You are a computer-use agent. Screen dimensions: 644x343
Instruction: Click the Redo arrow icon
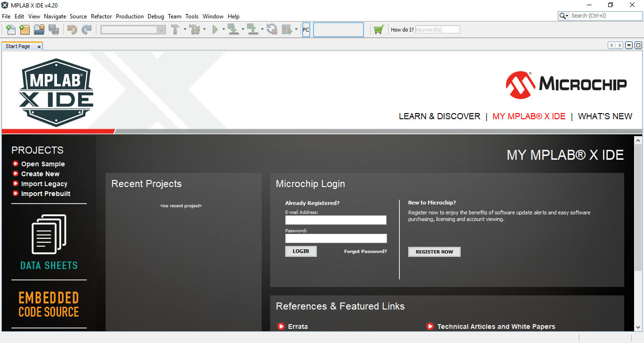pos(86,30)
